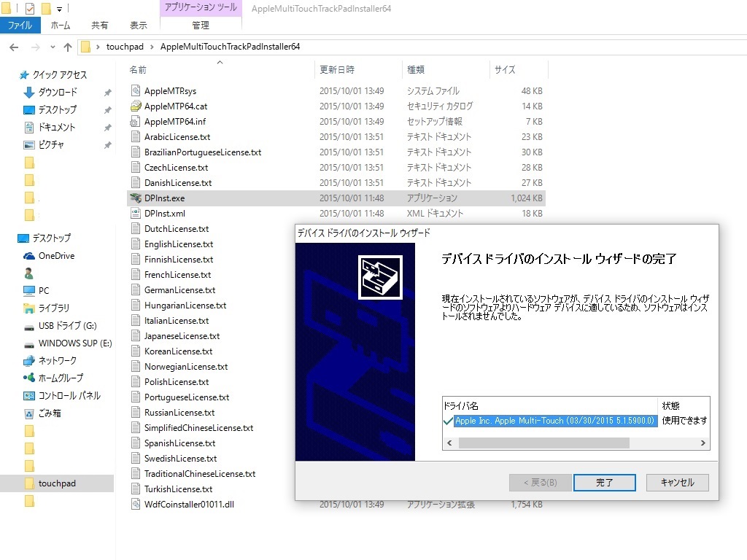747x560 pixels.
Task: Select the 管理 tab under アプリケーション ツール
Action: click(201, 26)
